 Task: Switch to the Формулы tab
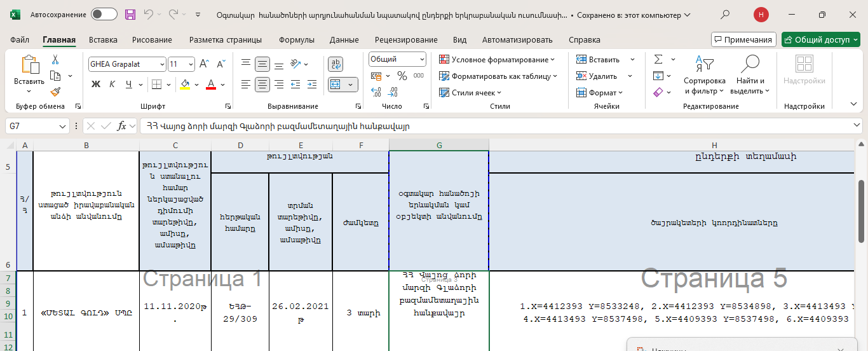coord(296,39)
